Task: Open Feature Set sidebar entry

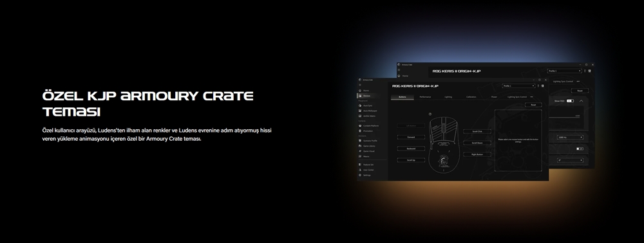Action: (366, 165)
